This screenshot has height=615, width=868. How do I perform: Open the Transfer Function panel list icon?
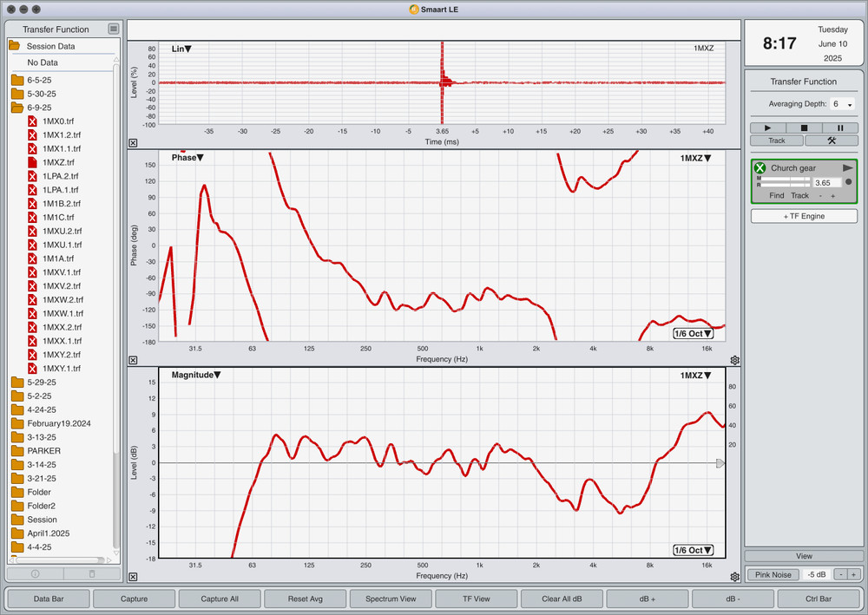click(x=113, y=29)
